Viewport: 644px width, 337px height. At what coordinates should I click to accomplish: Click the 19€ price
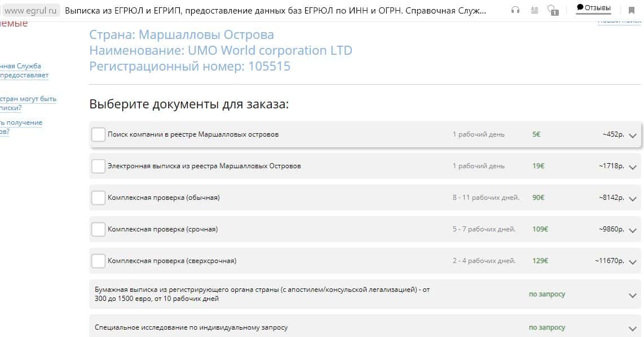click(539, 166)
